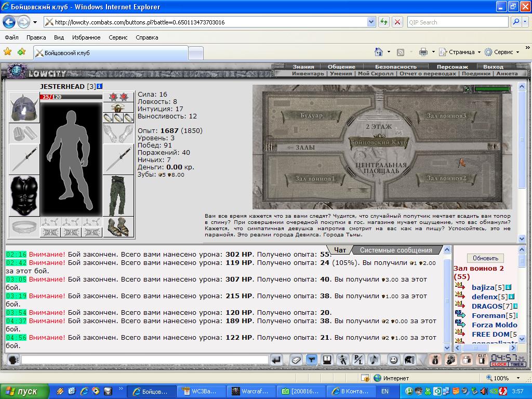Open the Избранное menu

[x=86, y=37]
